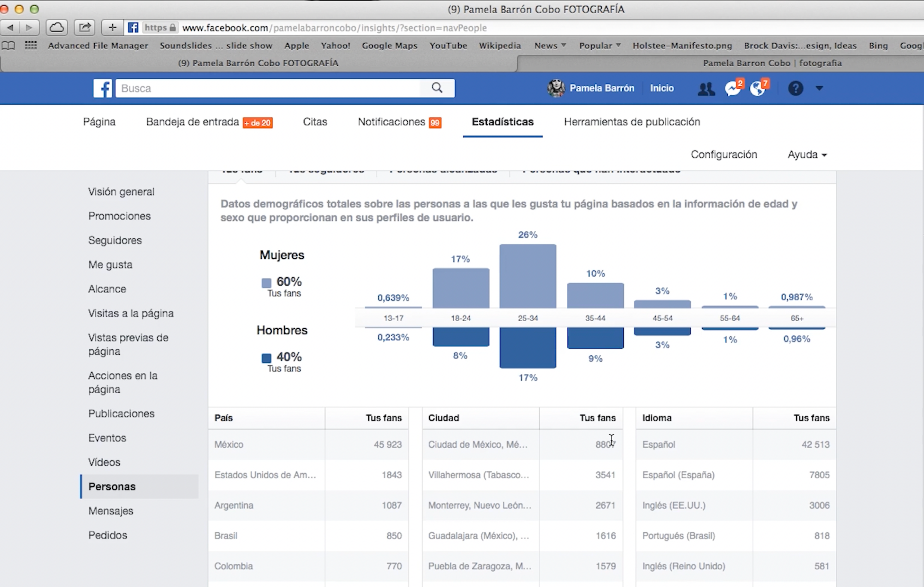Click Safari share icon
This screenshot has width=924, height=587.
coord(85,27)
